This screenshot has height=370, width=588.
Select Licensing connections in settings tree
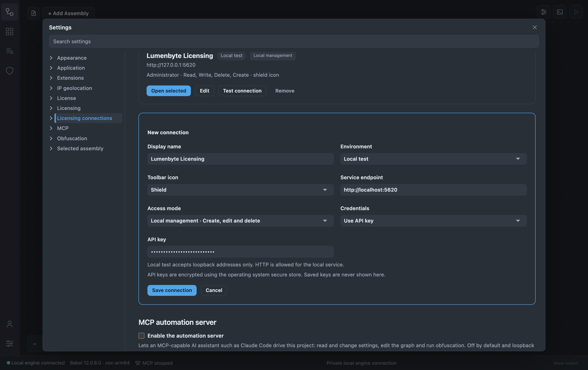[x=85, y=118]
